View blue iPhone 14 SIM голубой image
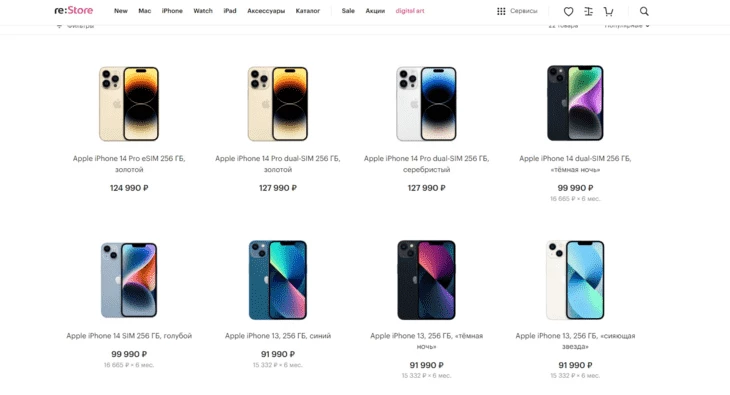This screenshot has width=730, height=395. pyautogui.click(x=129, y=280)
